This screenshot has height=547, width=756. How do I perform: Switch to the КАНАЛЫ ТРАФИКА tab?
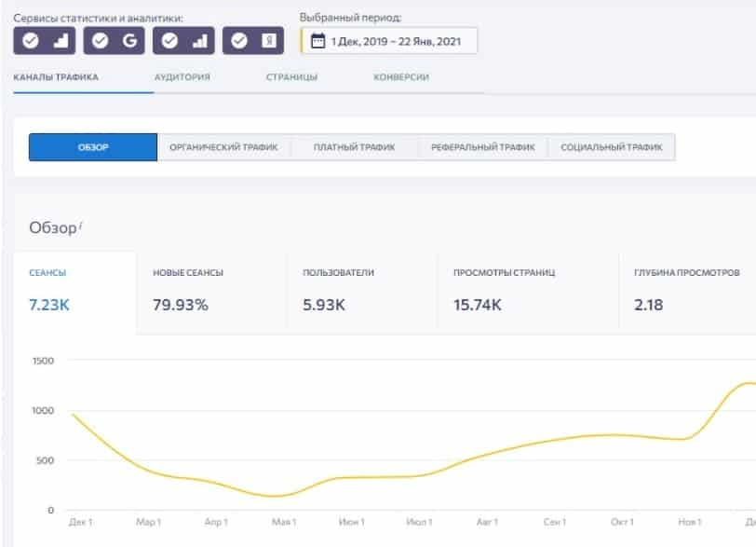(x=56, y=77)
